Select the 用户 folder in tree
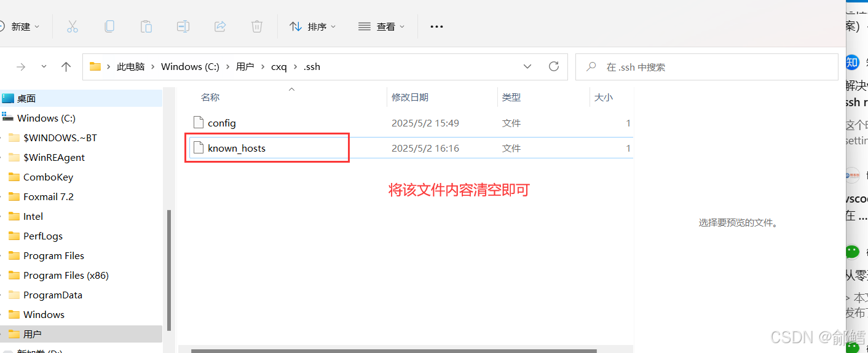Image resolution: width=868 pixels, height=353 pixels. [81, 334]
